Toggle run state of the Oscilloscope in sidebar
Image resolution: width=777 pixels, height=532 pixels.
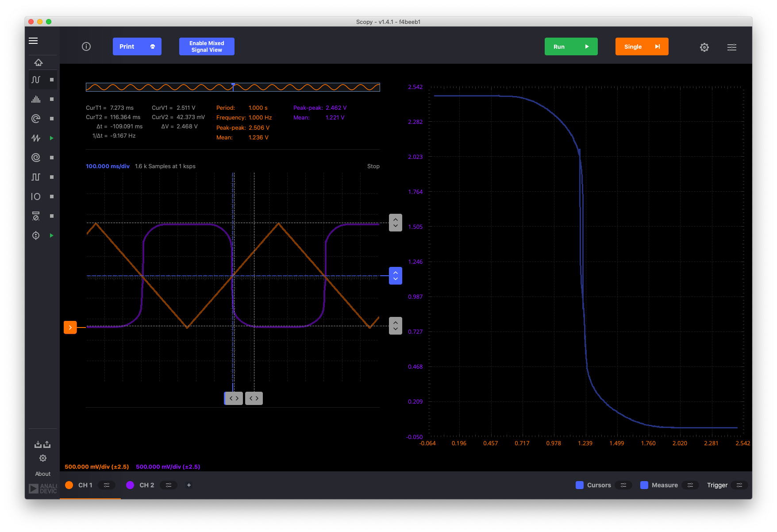click(52, 80)
